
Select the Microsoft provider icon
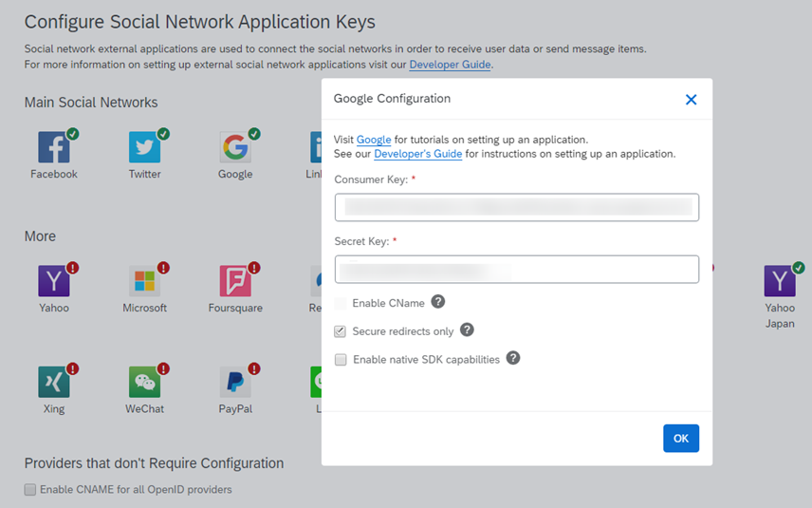pos(144,281)
